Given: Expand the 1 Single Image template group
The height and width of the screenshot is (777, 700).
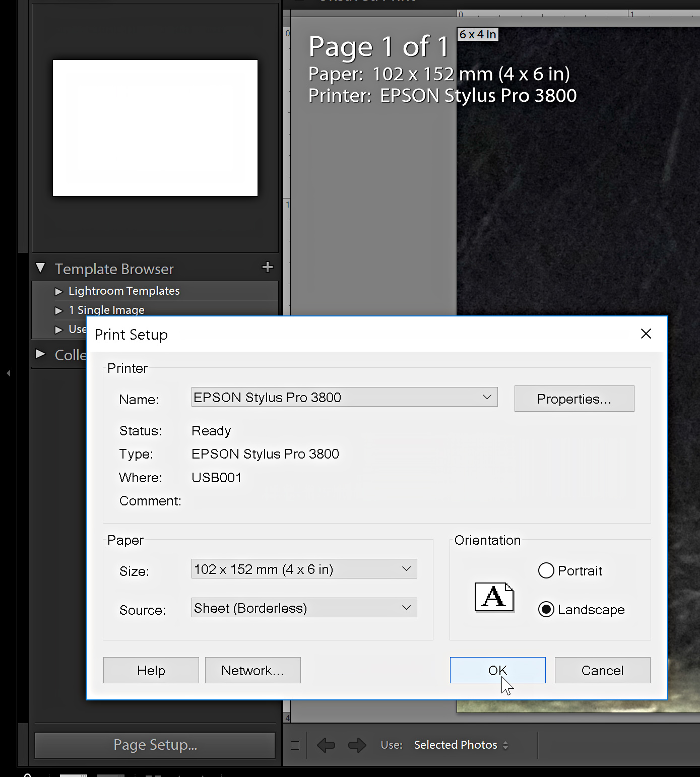Looking at the screenshot, I should coord(58,310).
